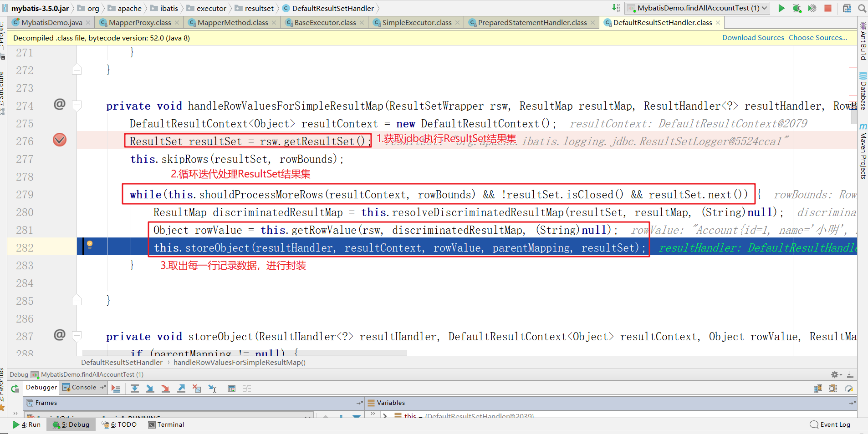868x434 pixels.
Task: Stop the running debug session
Action: pos(828,8)
